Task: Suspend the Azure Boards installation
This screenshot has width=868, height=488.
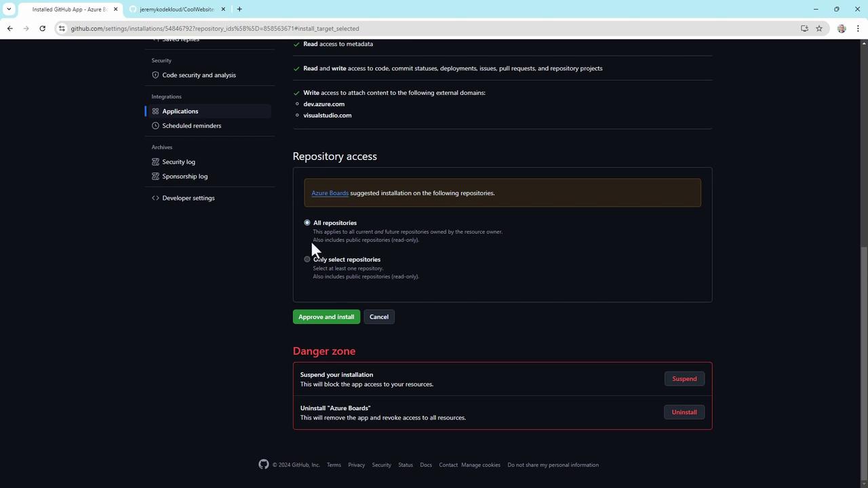Action: coord(684,379)
